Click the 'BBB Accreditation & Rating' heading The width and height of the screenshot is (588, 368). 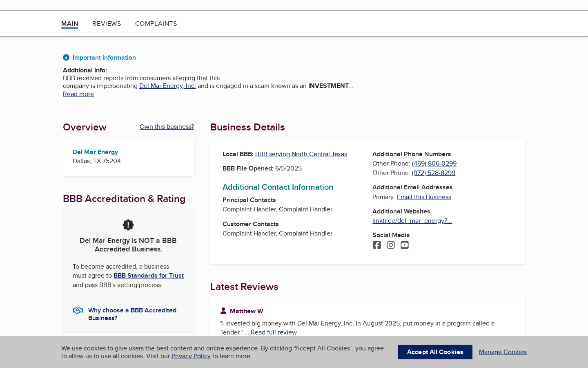124,199
